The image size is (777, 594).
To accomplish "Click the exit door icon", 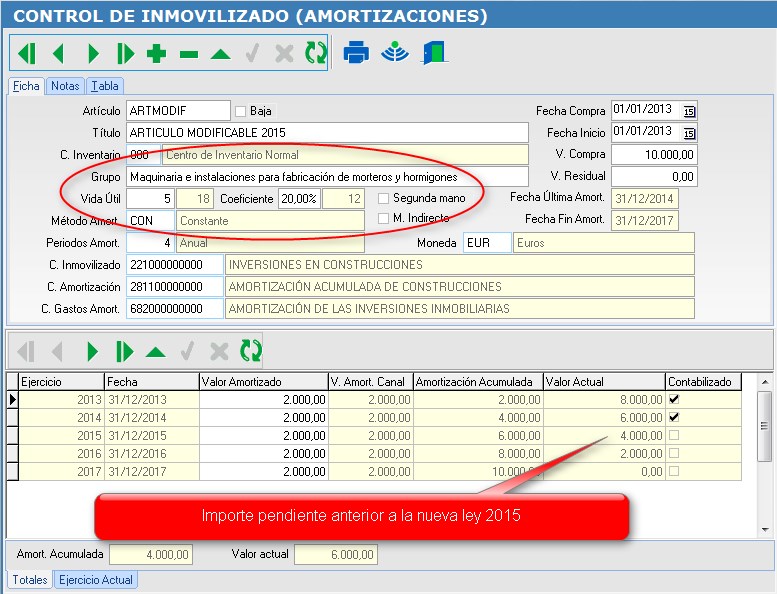I will pyautogui.click(x=434, y=54).
